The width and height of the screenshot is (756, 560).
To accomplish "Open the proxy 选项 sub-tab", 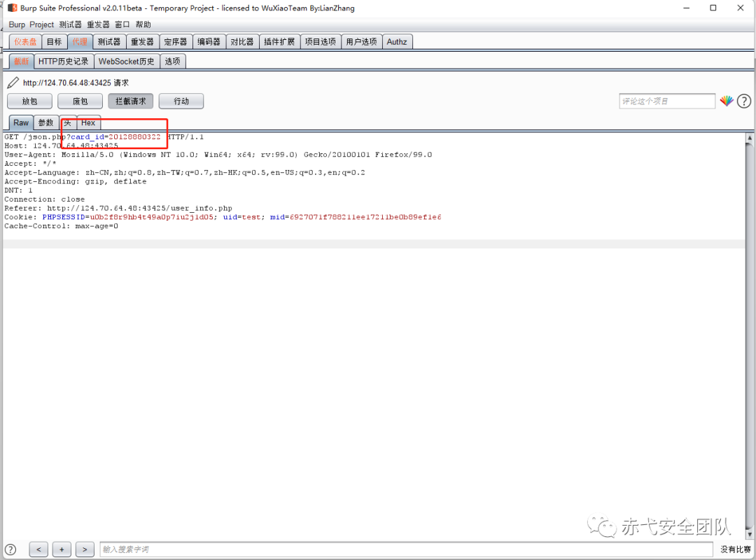I will click(x=173, y=62).
